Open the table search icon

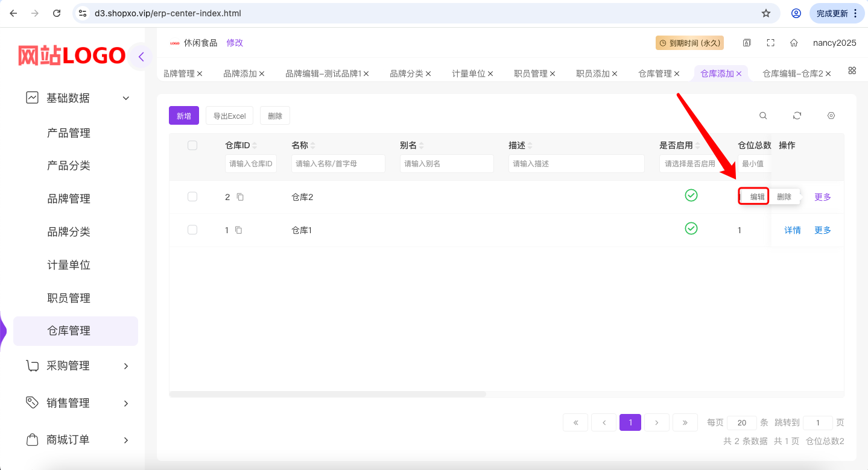coord(763,116)
